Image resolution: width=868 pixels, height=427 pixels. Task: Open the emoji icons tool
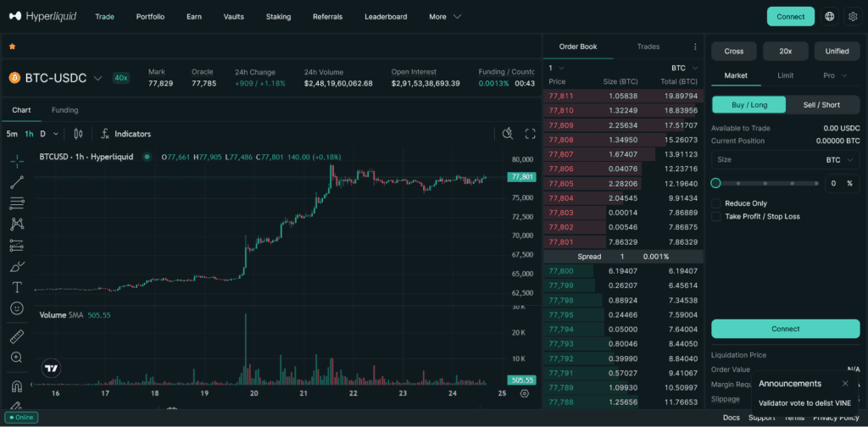pyautogui.click(x=17, y=308)
